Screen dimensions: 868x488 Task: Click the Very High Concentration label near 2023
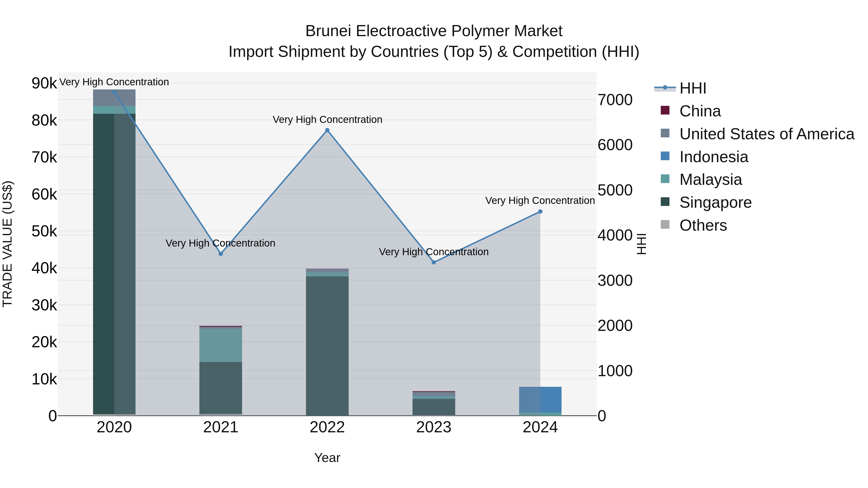pyautogui.click(x=434, y=252)
